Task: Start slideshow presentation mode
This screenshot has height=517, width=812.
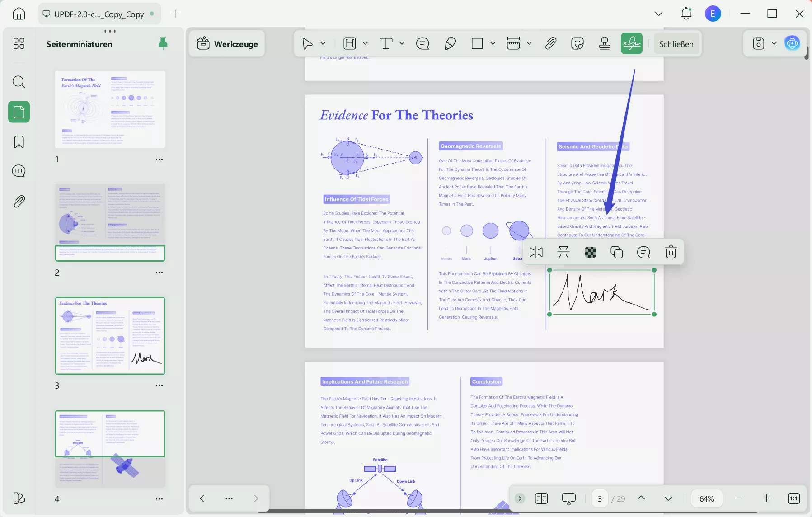Action: (x=569, y=498)
